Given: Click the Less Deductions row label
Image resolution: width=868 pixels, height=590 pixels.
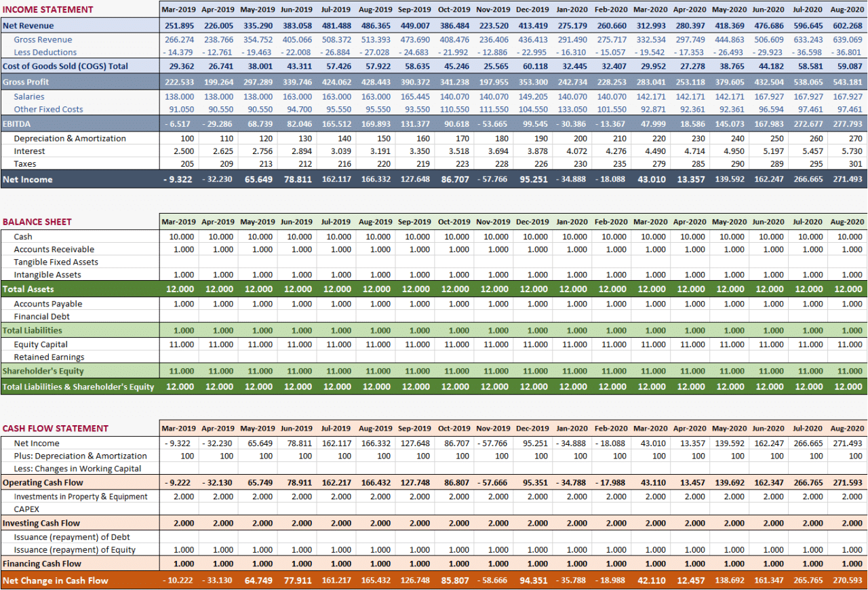Looking at the screenshot, I should (45, 52).
